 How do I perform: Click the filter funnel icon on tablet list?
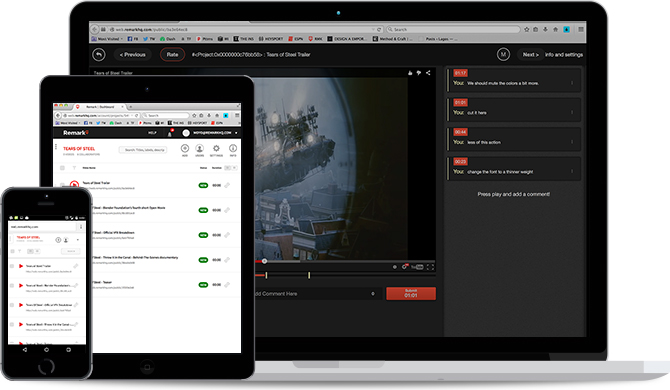pos(74,168)
